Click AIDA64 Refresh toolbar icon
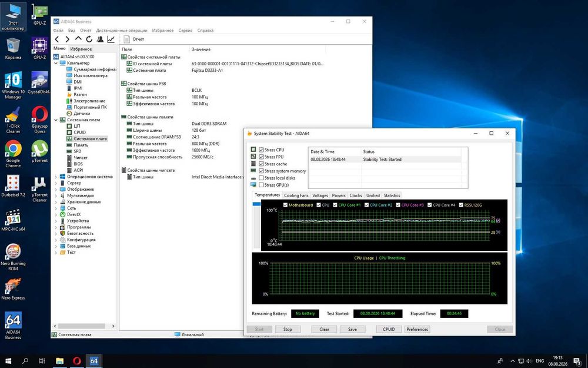The width and height of the screenshot is (588, 368). (89, 39)
